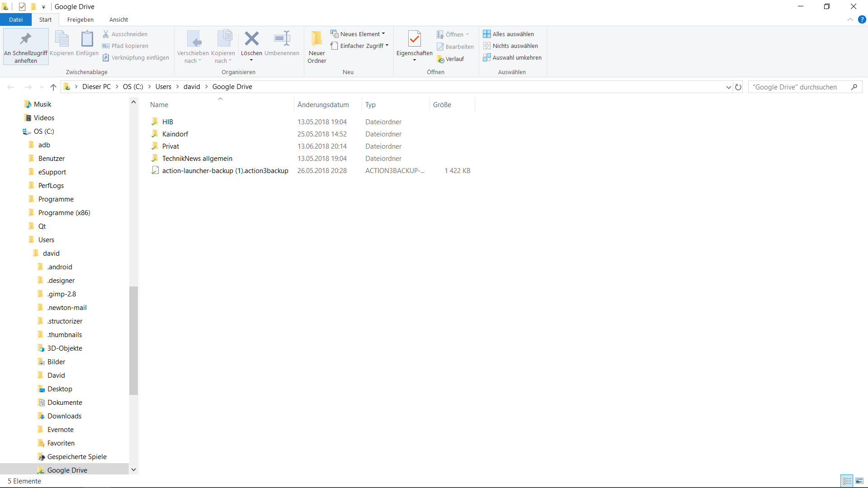
Task: Select the HIB folder
Action: pyautogui.click(x=167, y=122)
